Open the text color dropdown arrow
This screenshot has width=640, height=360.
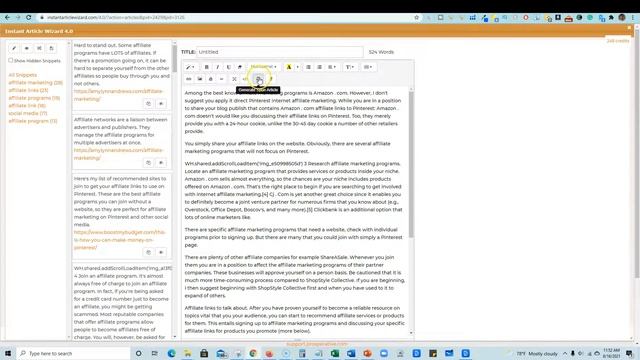click(x=297, y=67)
